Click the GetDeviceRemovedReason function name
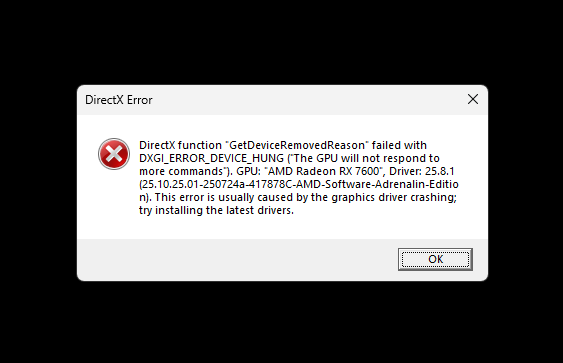 pos(297,145)
